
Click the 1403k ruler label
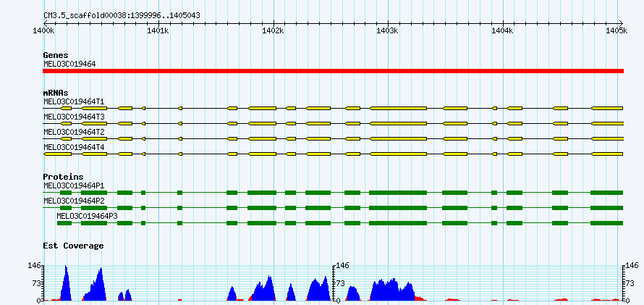click(388, 31)
